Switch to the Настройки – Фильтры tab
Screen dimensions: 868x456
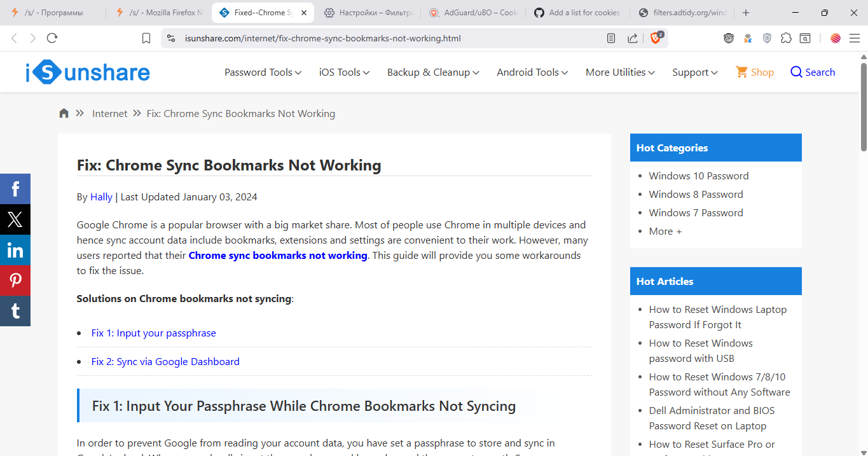pos(369,13)
